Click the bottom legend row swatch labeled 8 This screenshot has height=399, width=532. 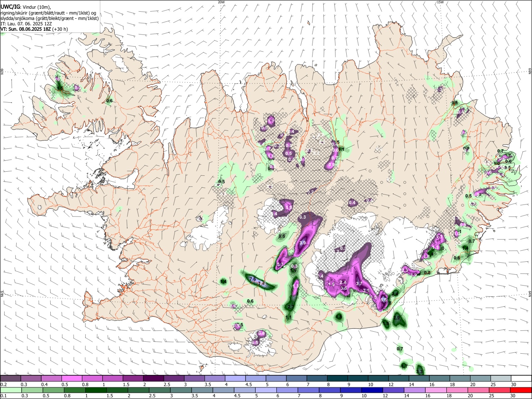pos(329,390)
